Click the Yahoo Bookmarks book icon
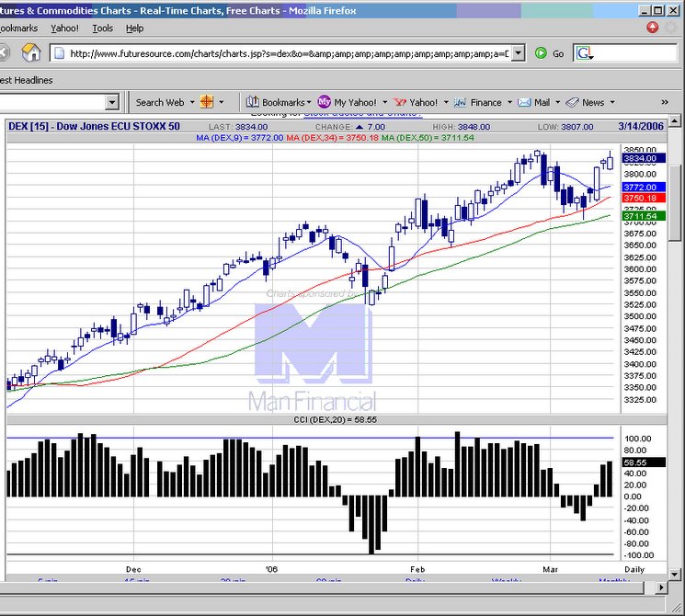Image resolution: width=685 pixels, height=616 pixels. (x=252, y=102)
